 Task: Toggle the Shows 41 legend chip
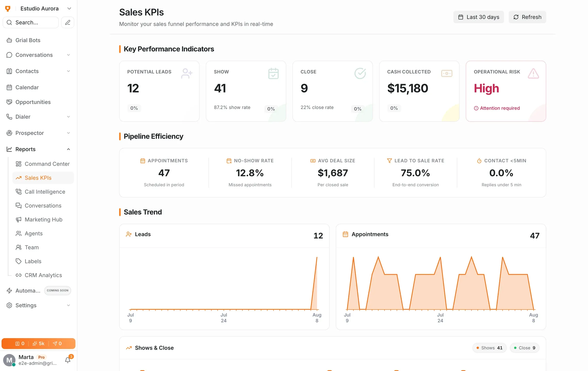tap(489, 348)
